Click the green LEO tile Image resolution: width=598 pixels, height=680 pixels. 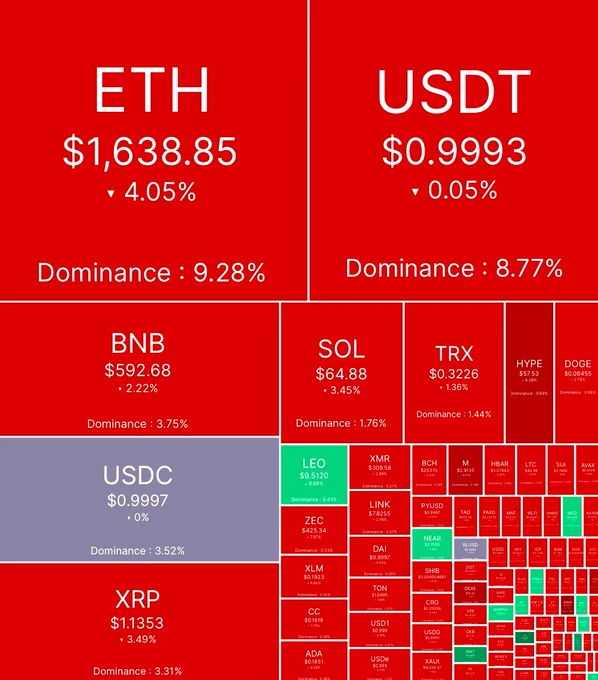pyautogui.click(x=314, y=474)
